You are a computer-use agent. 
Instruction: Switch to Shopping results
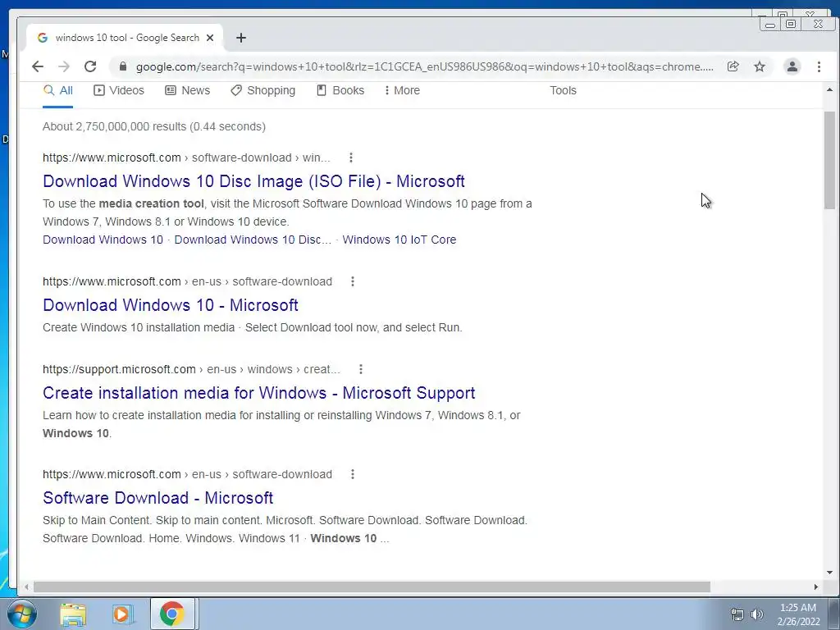263,90
